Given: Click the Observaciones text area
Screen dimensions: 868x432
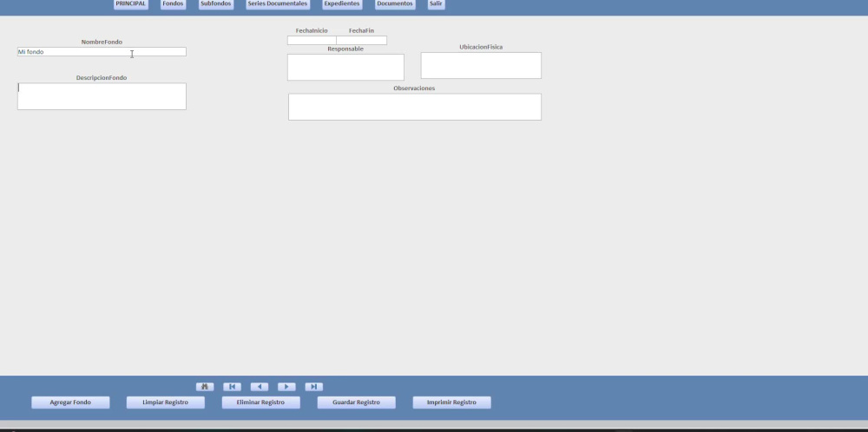Looking at the screenshot, I should click(415, 107).
